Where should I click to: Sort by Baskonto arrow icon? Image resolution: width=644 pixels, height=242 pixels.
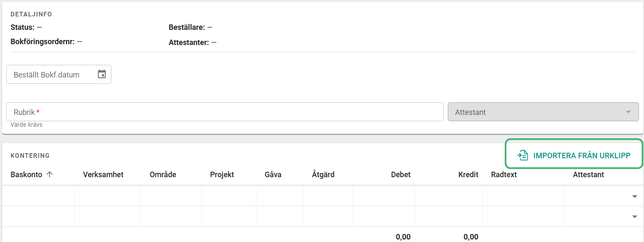click(x=50, y=174)
